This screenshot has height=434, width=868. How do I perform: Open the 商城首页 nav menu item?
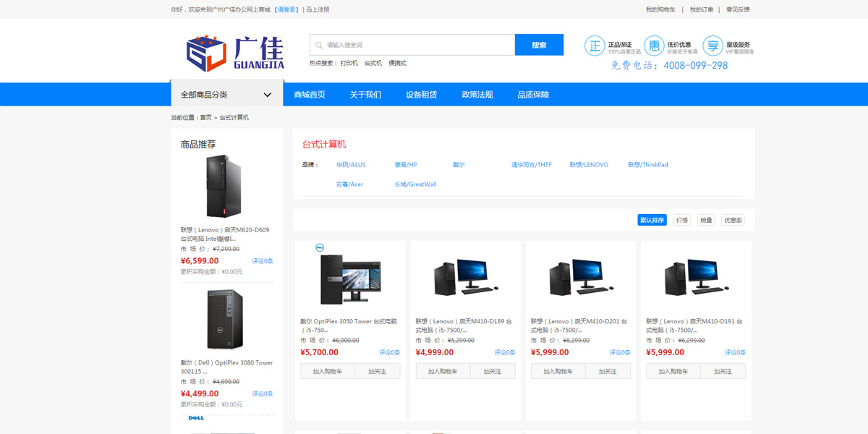[310, 95]
